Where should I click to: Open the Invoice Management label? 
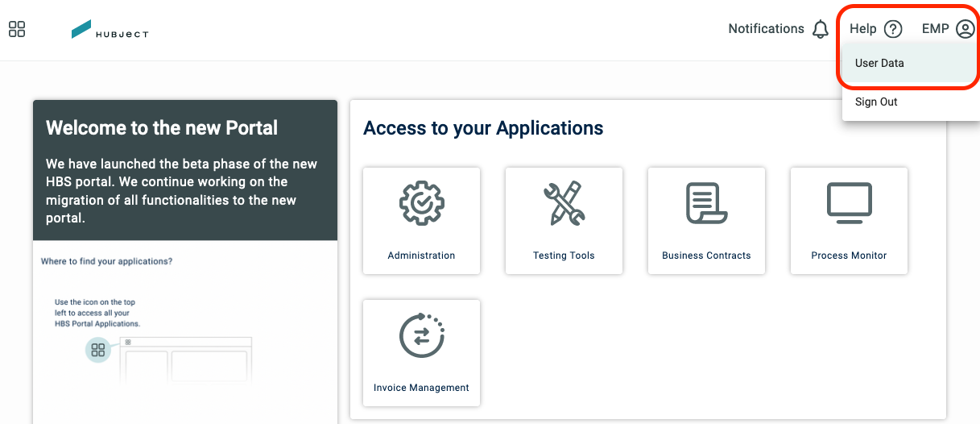coord(421,388)
